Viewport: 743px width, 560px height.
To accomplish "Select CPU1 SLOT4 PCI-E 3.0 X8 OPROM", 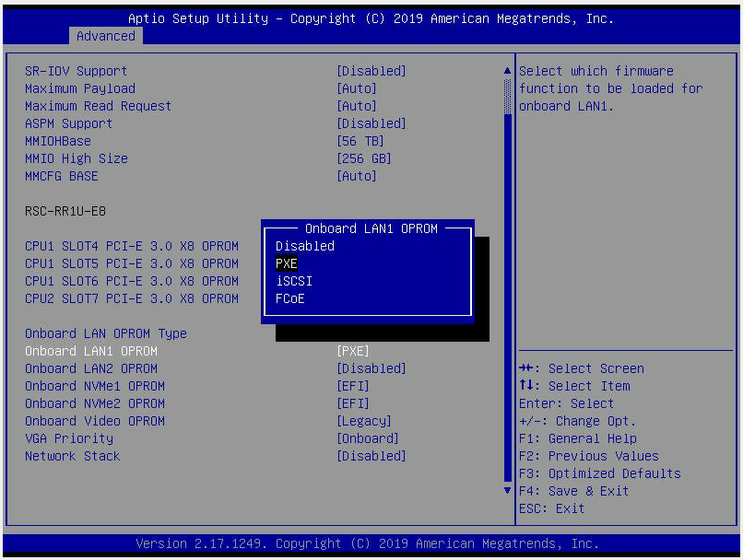I will (x=132, y=246).
